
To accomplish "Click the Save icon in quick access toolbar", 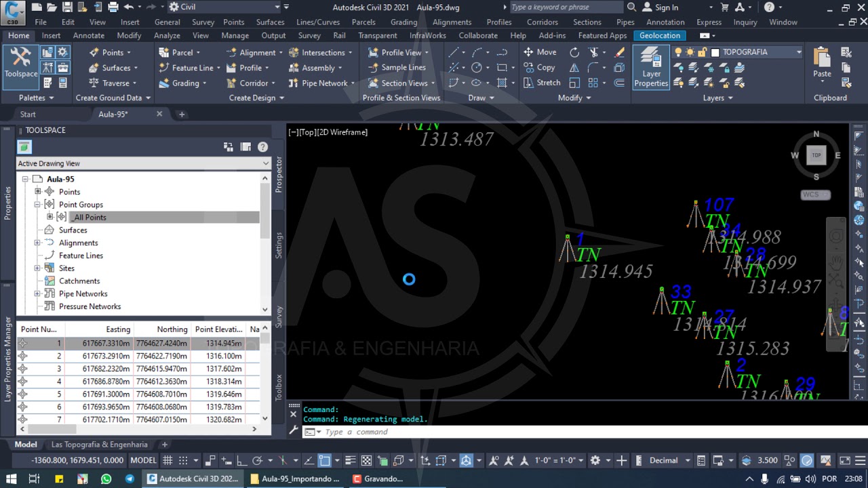I will point(67,7).
